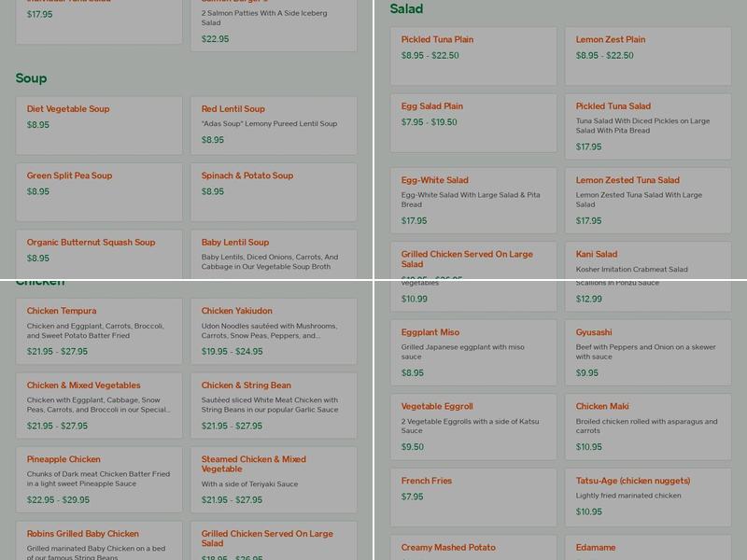The width and height of the screenshot is (747, 560).
Task: Click the Spinach & Potato Soup item
Action: [274, 191]
